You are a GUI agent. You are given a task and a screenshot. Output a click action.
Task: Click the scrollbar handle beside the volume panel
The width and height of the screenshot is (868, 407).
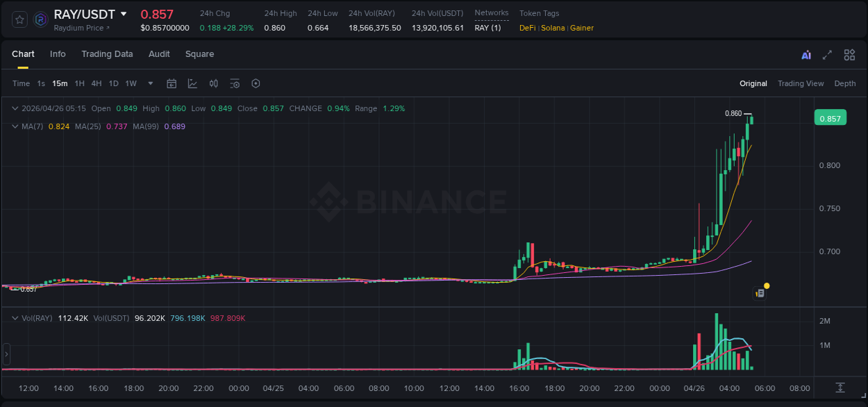pyautogui.click(x=6, y=354)
